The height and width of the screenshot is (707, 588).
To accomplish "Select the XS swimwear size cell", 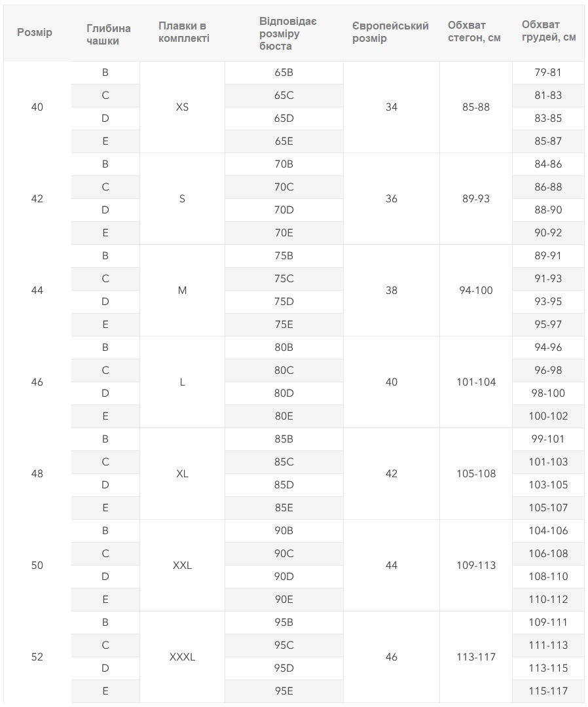I will pyautogui.click(x=182, y=107).
